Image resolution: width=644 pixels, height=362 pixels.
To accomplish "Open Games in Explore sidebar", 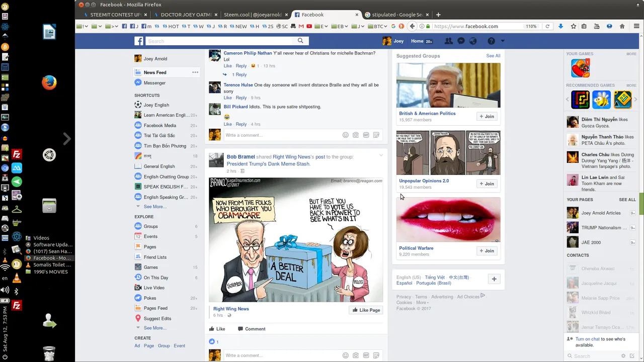I will [x=151, y=267].
